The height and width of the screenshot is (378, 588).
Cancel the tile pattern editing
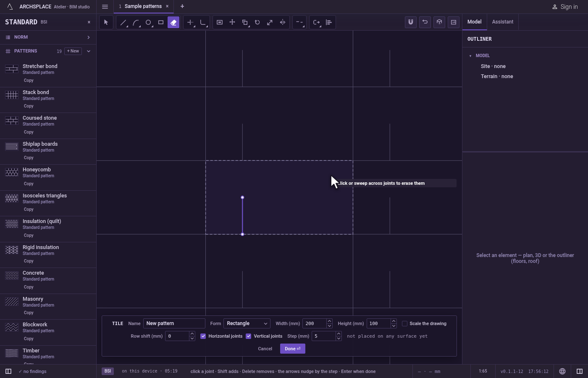click(x=265, y=349)
